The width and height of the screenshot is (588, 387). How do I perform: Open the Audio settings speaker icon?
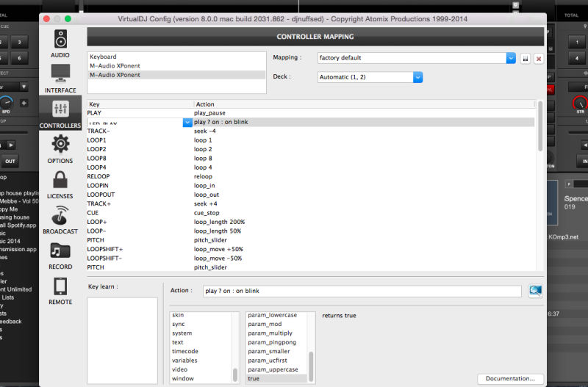(x=60, y=39)
